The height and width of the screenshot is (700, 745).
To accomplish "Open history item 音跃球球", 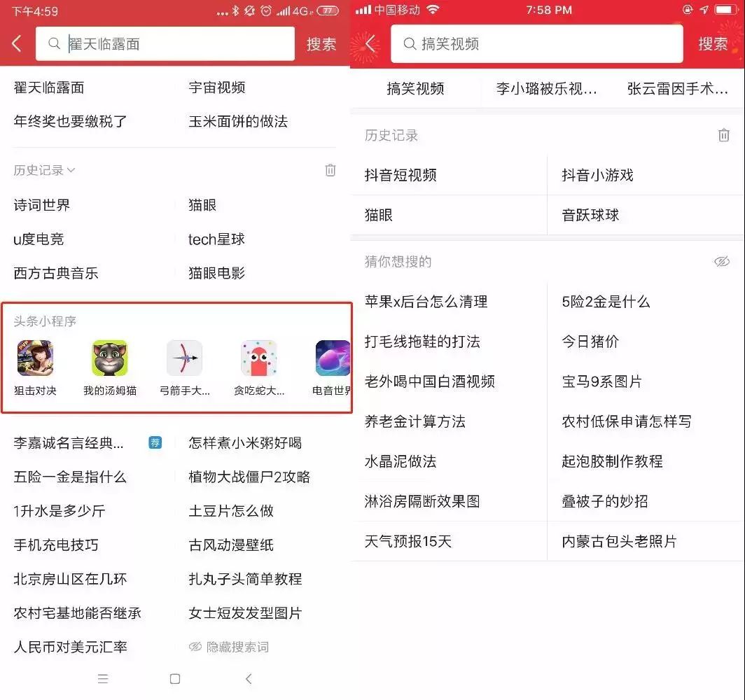I will [590, 215].
